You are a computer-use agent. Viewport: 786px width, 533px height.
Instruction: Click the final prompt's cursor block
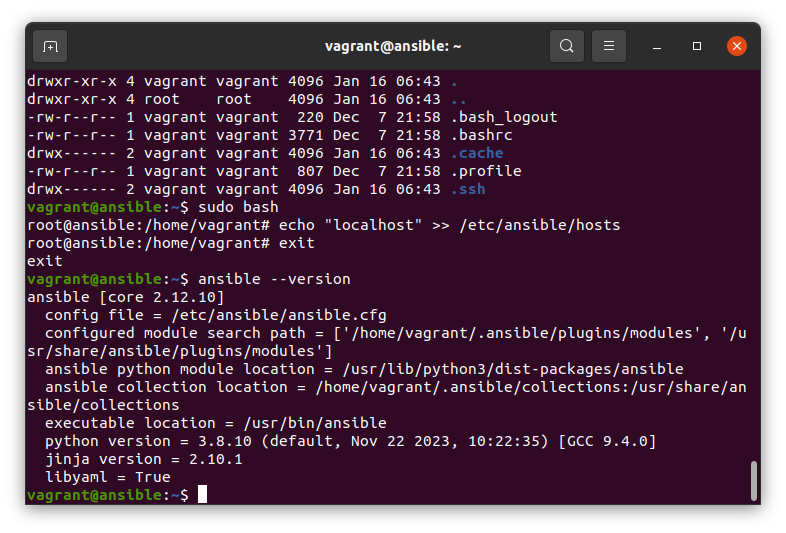tap(202, 494)
